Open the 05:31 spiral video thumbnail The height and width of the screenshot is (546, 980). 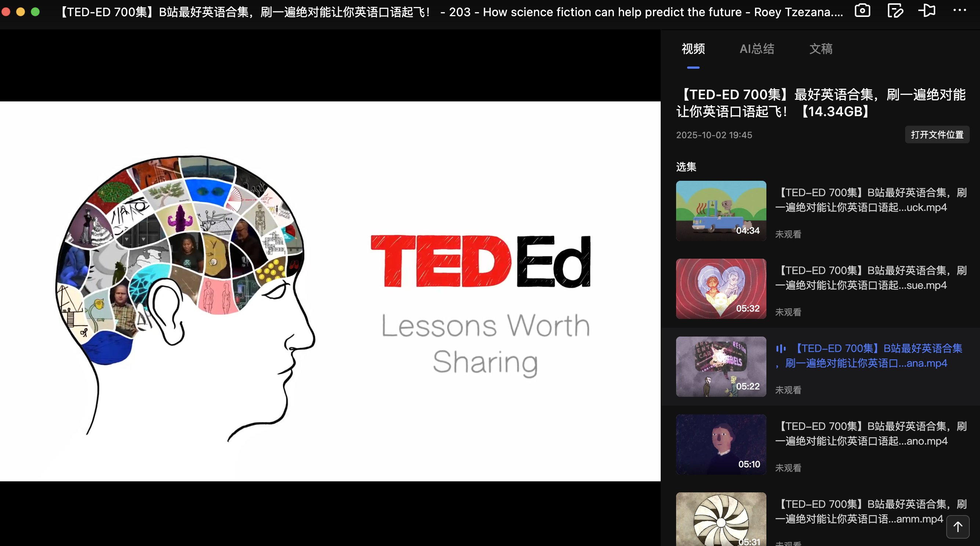[x=721, y=520]
